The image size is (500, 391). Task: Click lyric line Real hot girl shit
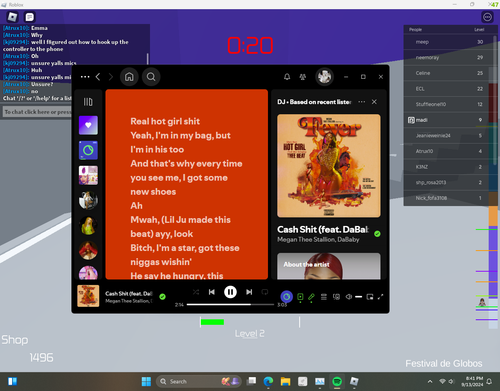point(165,121)
